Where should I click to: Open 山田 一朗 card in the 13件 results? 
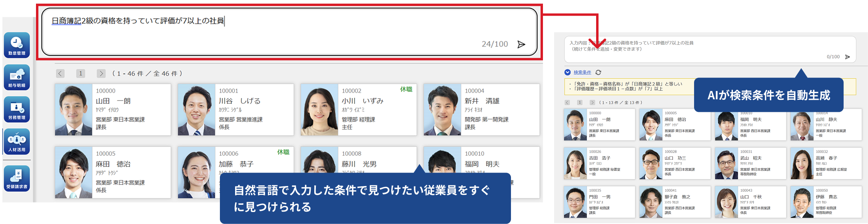[599, 125]
